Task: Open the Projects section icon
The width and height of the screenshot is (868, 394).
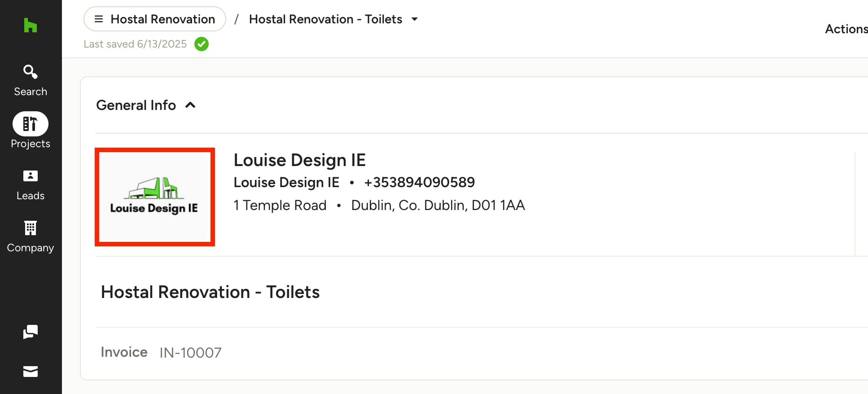Action: [x=31, y=124]
